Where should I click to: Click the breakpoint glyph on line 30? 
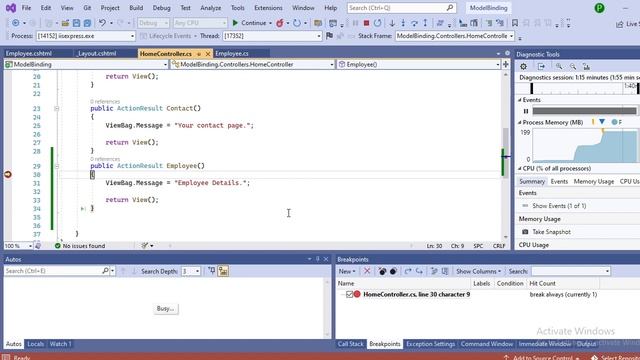[x=8, y=174]
